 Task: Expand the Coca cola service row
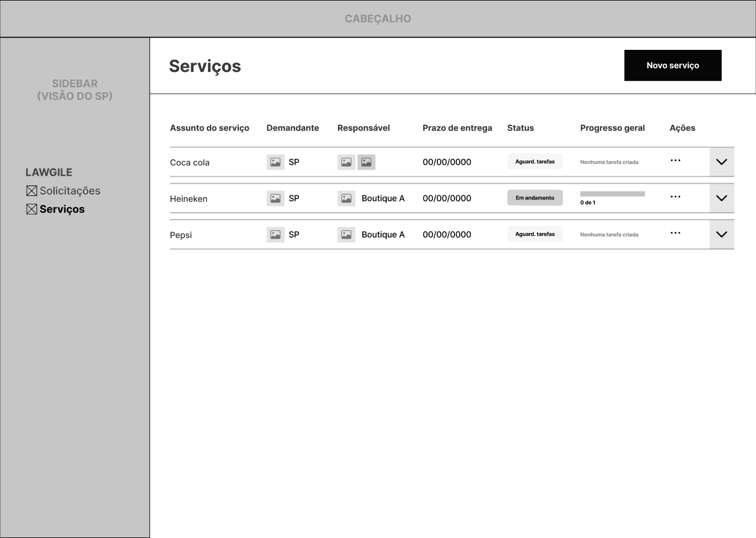click(722, 162)
